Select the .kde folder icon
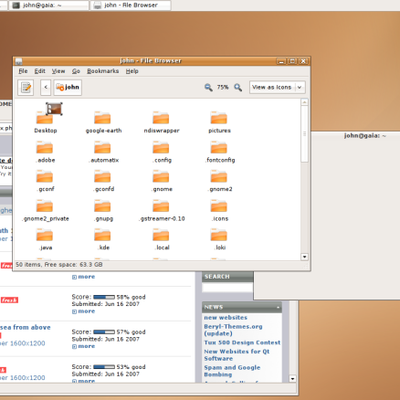 [x=102, y=235]
